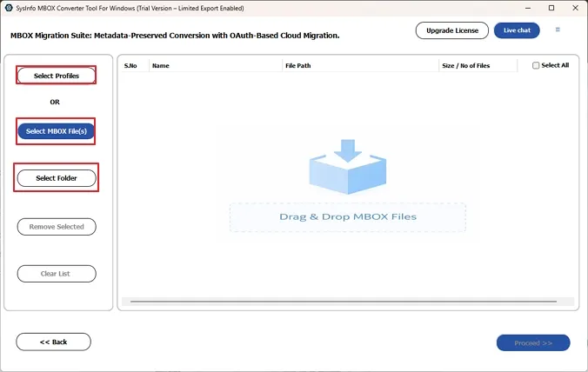Click the Proceed >> button
The height and width of the screenshot is (372, 588).
click(x=533, y=342)
